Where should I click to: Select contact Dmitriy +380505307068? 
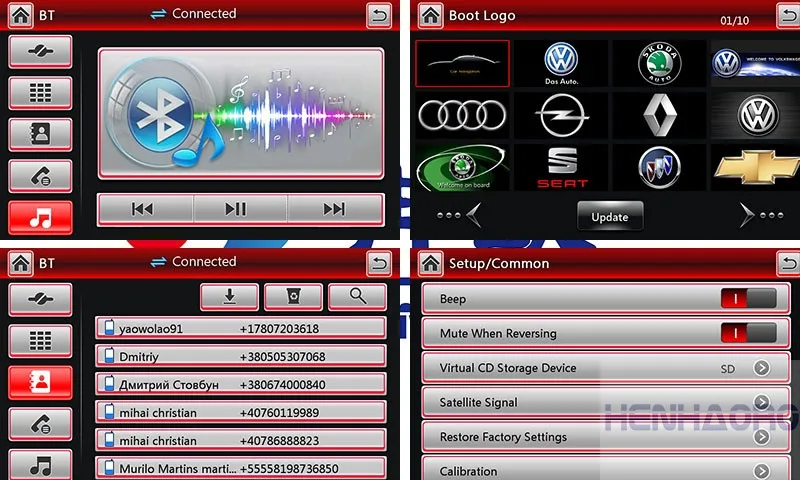pyautogui.click(x=240, y=356)
